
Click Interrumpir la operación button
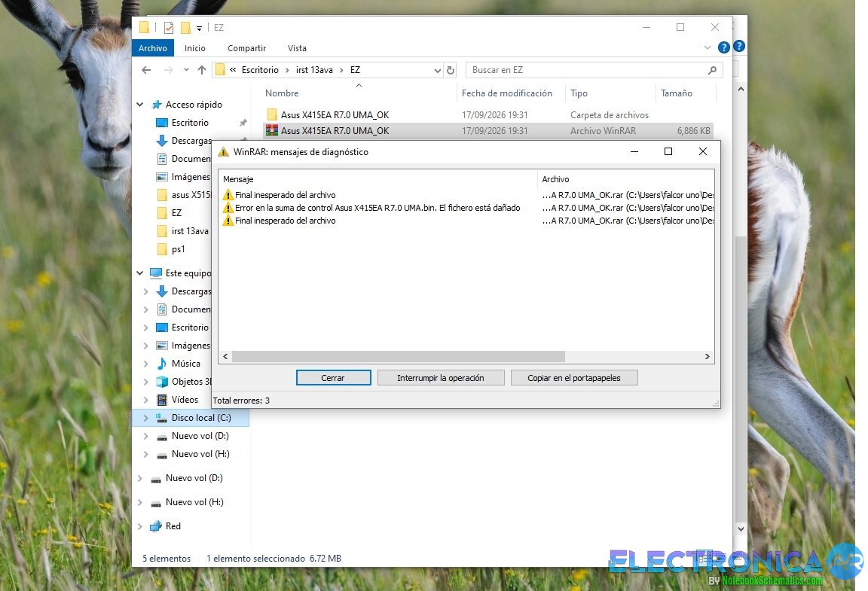click(x=441, y=377)
